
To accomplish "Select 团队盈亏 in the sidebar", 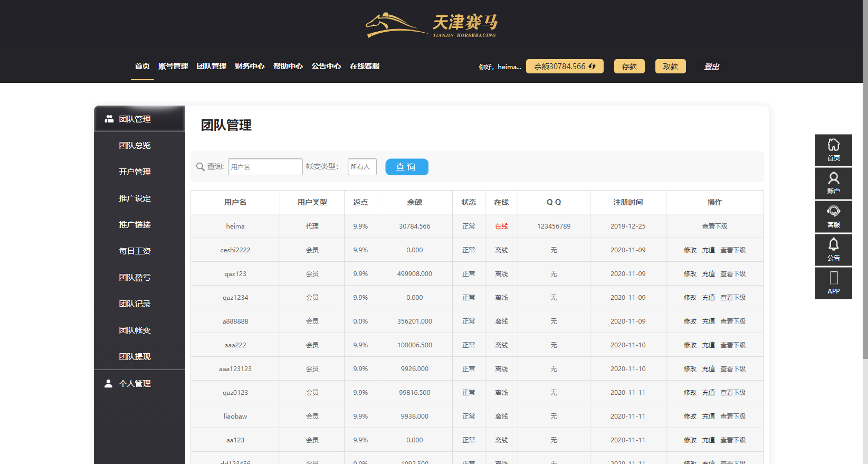I will tap(135, 278).
